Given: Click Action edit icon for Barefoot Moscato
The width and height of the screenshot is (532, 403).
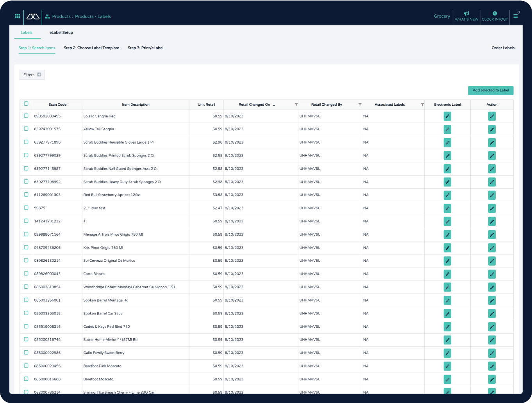Looking at the screenshot, I should [492, 380].
